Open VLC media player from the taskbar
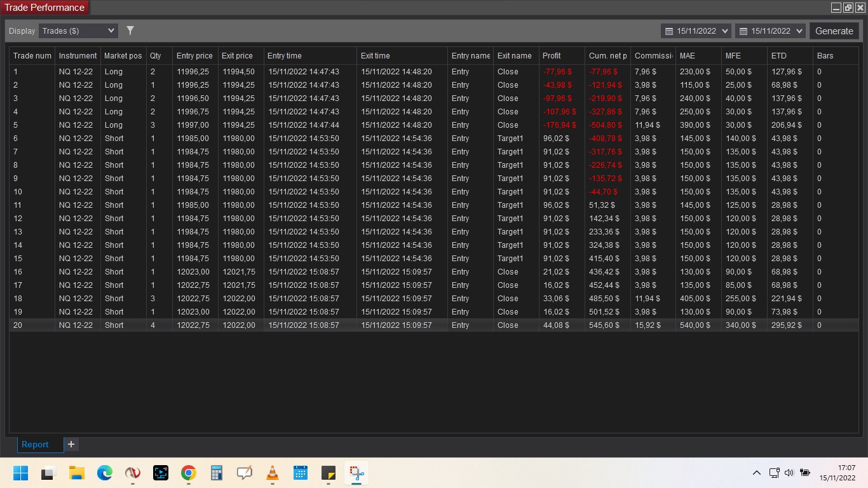The image size is (868, 488). pyautogui.click(x=272, y=473)
